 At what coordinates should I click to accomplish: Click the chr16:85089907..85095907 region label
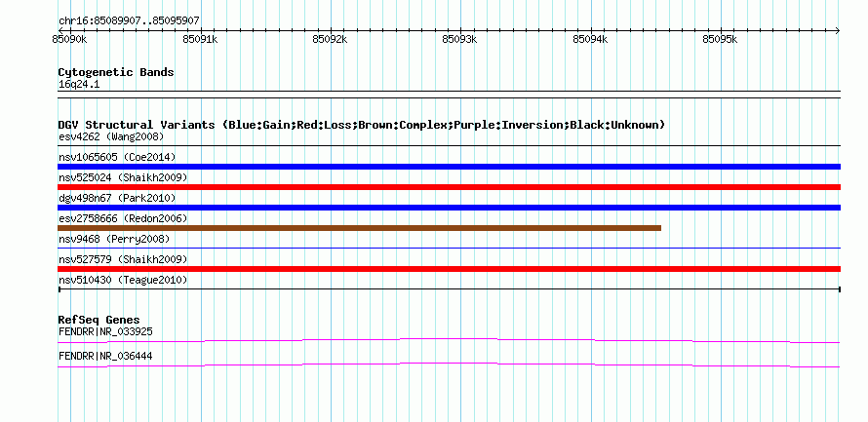tap(129, 21)
